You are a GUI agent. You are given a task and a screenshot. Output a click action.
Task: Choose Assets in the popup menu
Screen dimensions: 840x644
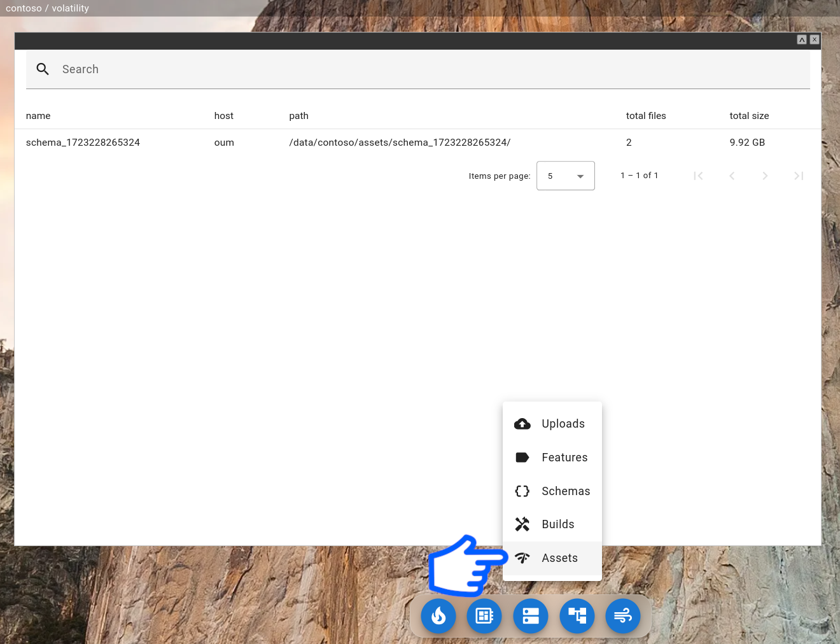[559, 558]
